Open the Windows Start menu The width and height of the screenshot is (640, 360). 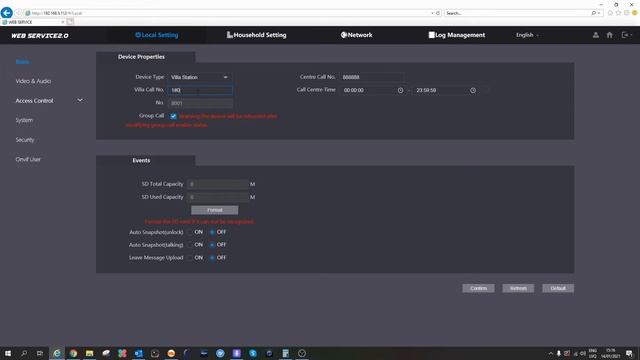[8, 353]
